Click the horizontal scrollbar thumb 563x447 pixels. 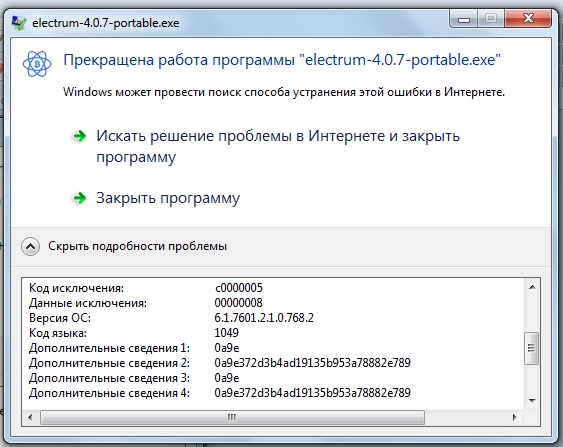pyautogui.click(x=232, y=418)
